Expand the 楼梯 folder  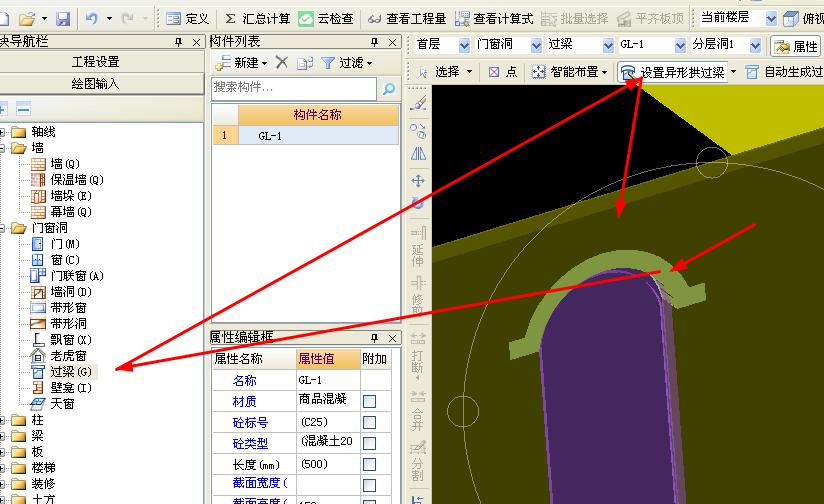(x=2, y=468)
